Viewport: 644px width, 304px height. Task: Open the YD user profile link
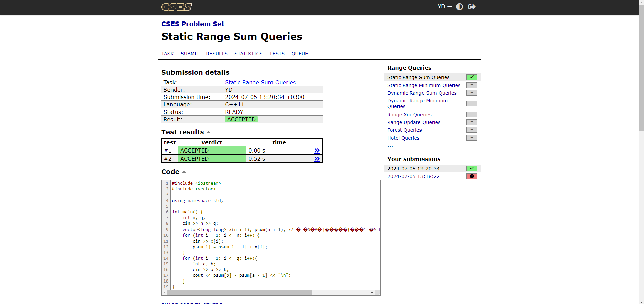441,7
